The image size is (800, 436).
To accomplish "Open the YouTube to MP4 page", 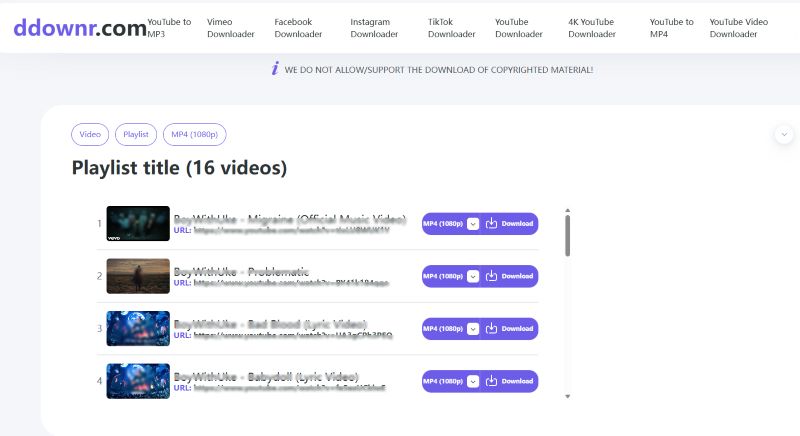I will click(x=671, y=28).
